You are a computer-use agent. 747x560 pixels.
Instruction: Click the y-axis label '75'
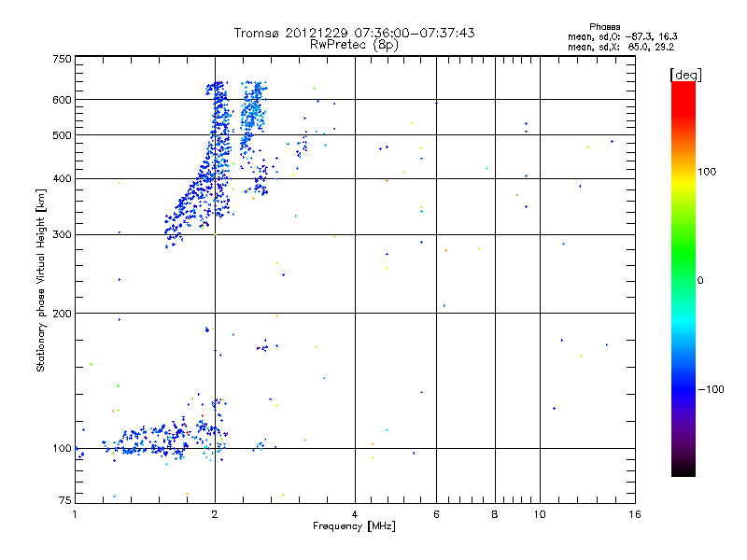click(x=65, y=500)
